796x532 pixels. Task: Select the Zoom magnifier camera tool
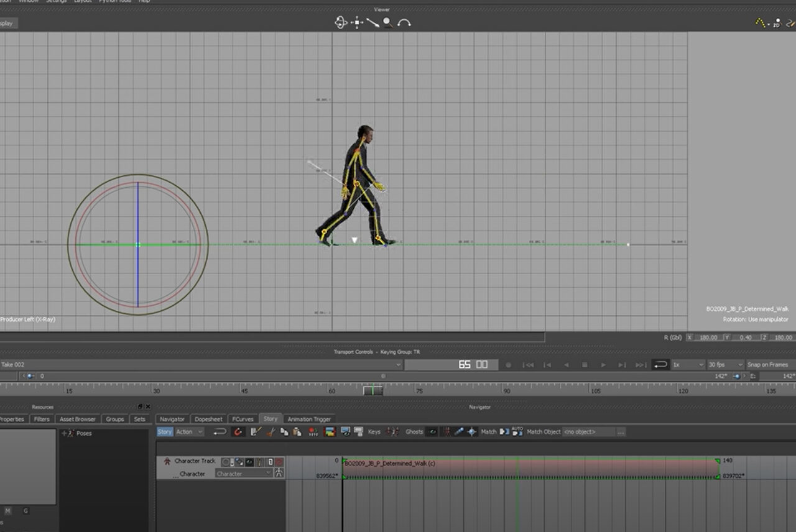(387, 22)
